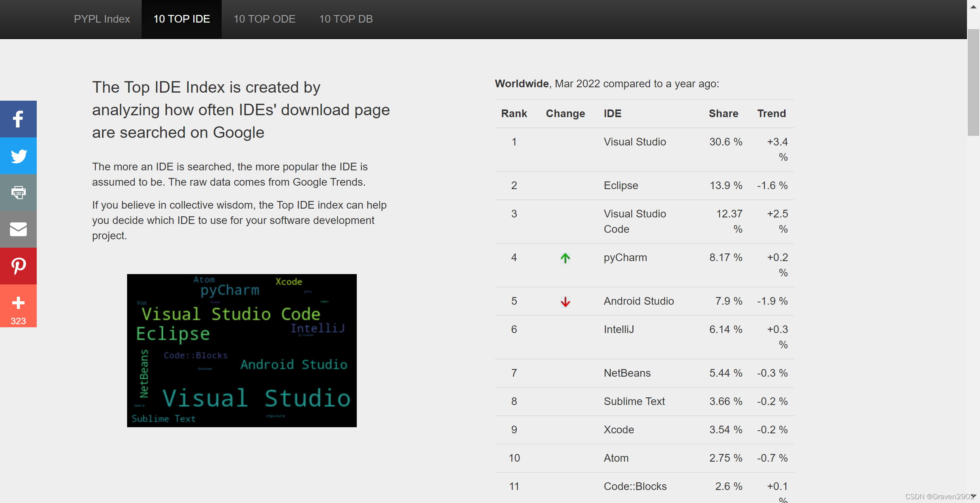Screen dimensions: 980x503
Task: Select NetBeans in the table
Action: 627,373
